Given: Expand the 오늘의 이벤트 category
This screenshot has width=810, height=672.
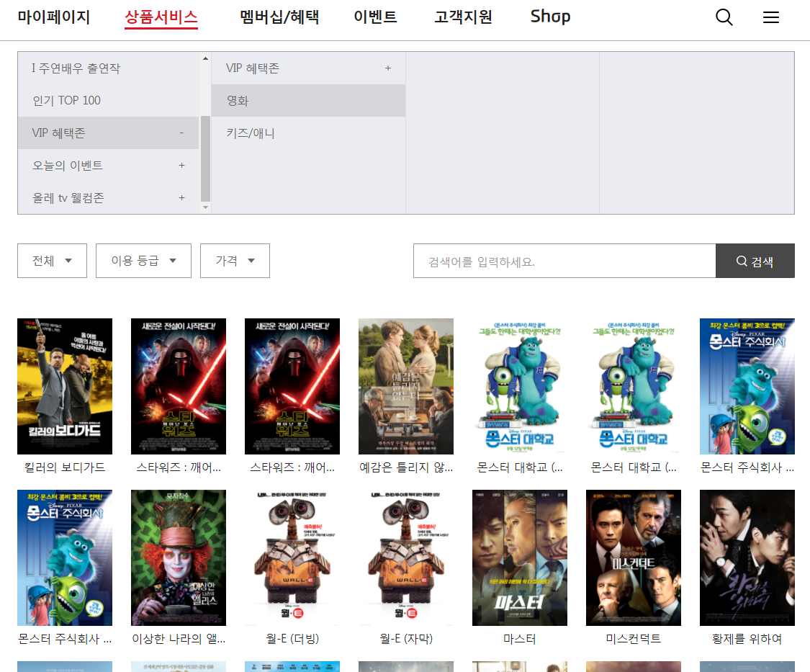Looking at the screenshot, I should coord(181,166).
